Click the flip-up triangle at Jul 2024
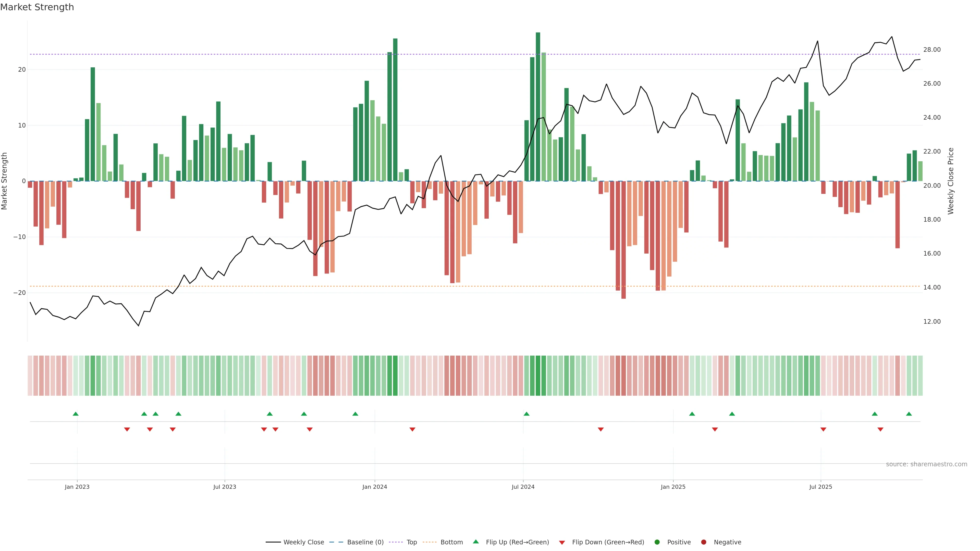The width and height of the screenshot is (980, 551). tap(526, 414)
